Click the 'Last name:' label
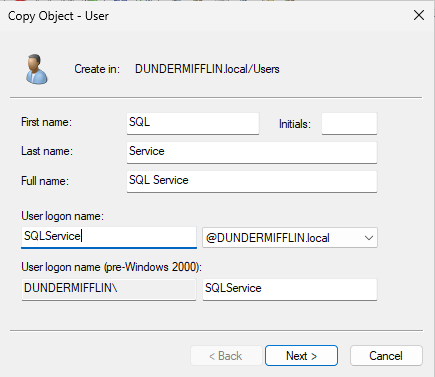The image size is (435, 377). pos(47,151)
